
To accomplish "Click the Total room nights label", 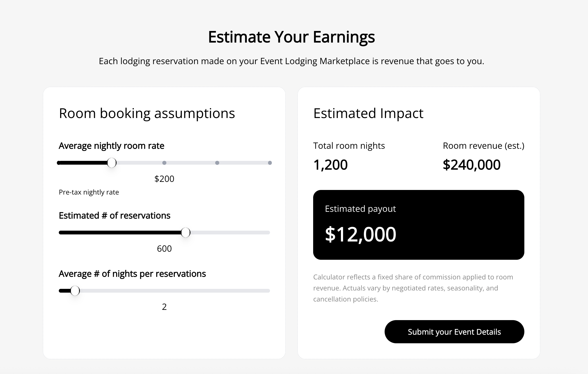I will 349,146.
